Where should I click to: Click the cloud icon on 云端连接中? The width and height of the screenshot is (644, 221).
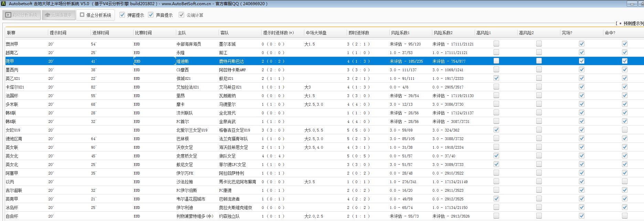tap(47, 15)
